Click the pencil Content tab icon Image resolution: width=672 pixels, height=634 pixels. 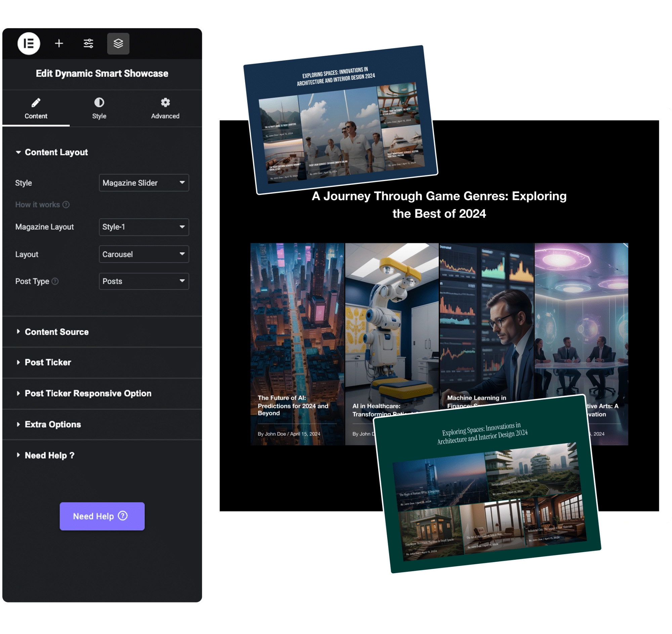click(x=36, y=102)
